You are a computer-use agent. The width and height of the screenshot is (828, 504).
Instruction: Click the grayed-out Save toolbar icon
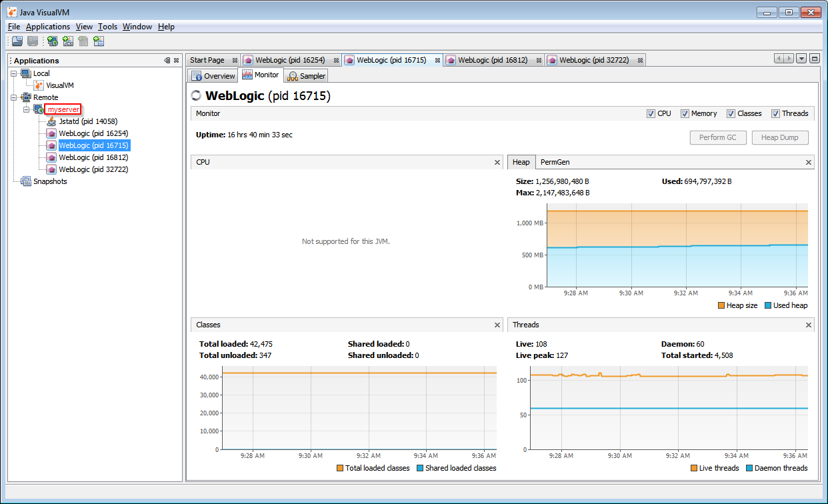[x=33, y=41]
